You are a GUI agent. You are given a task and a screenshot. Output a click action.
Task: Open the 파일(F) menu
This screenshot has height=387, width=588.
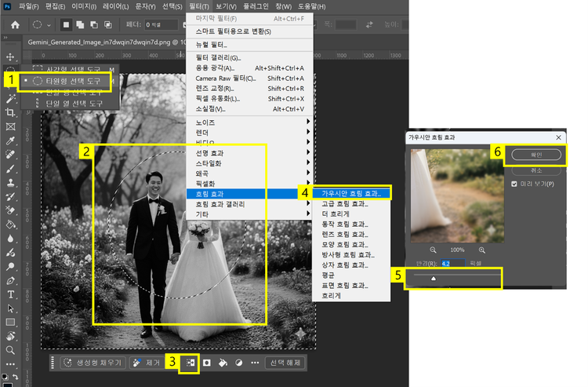click(29, 6)
